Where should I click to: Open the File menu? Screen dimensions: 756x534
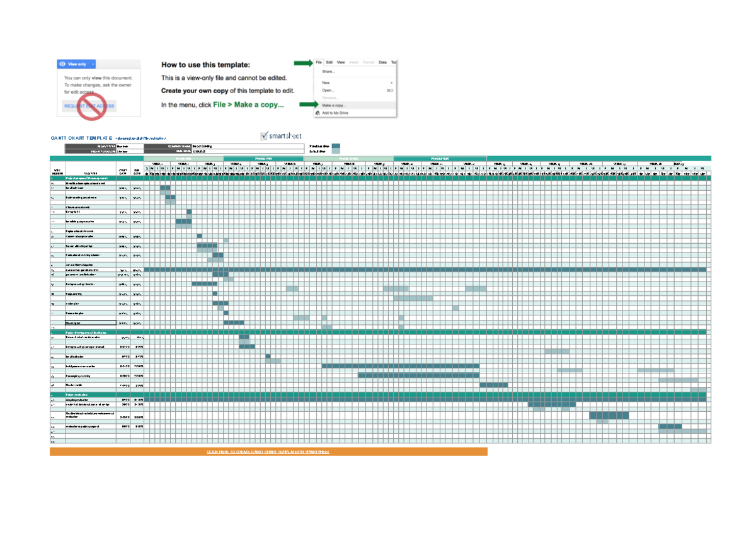point(318,62)
